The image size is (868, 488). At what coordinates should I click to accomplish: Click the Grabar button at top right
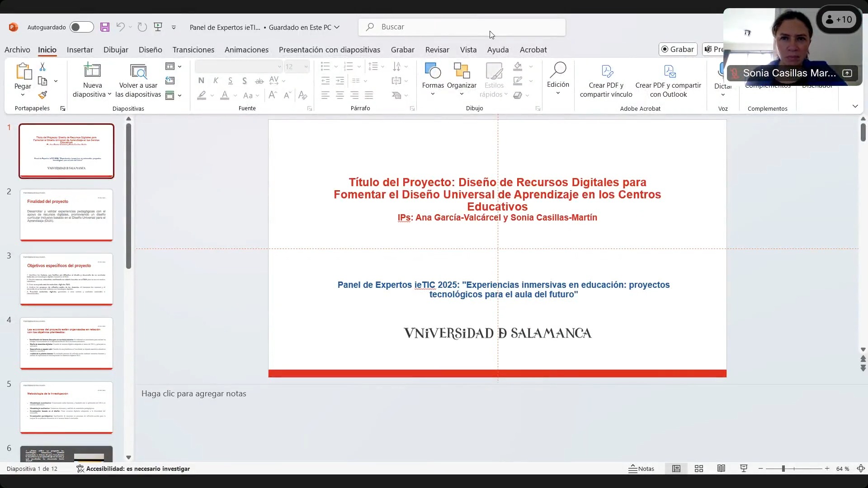click(678, 49)
